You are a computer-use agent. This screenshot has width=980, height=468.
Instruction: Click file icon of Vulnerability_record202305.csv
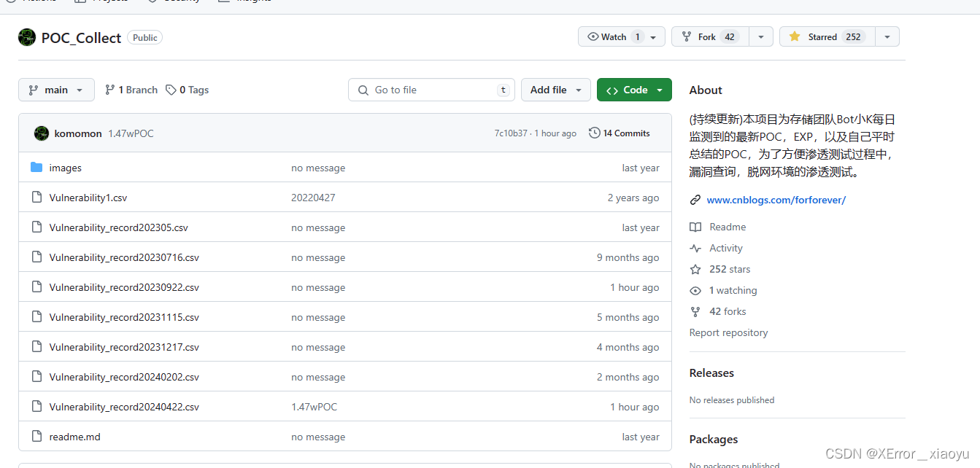point(36,227)
